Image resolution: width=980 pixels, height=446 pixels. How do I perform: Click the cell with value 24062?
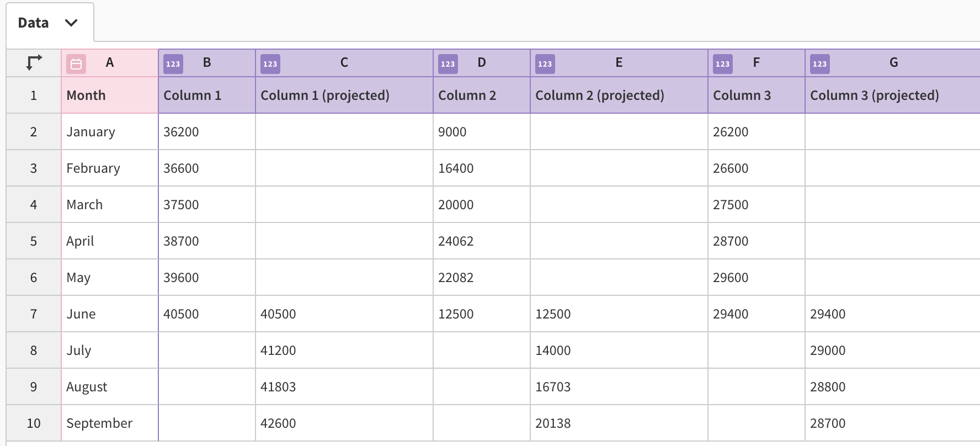click(482, 241)
